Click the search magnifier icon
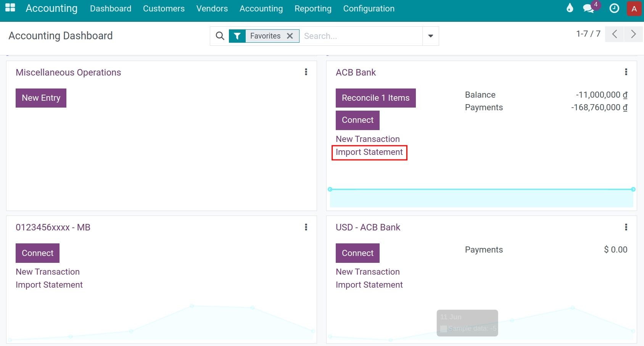644x346 pixels. click(x=220, y=36)
